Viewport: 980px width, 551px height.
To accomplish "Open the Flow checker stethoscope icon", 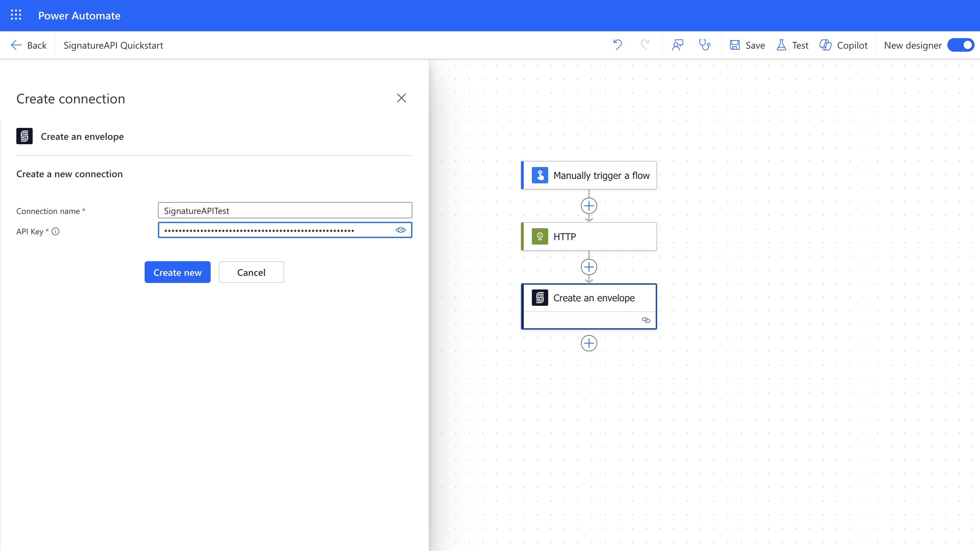I will (705, 45).
